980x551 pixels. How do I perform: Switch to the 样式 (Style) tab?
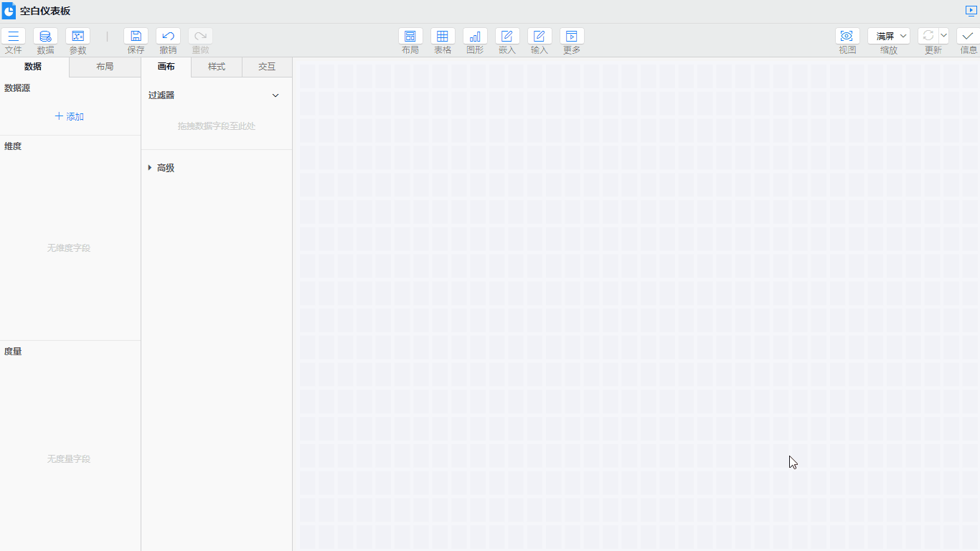[x=217, y=67]
